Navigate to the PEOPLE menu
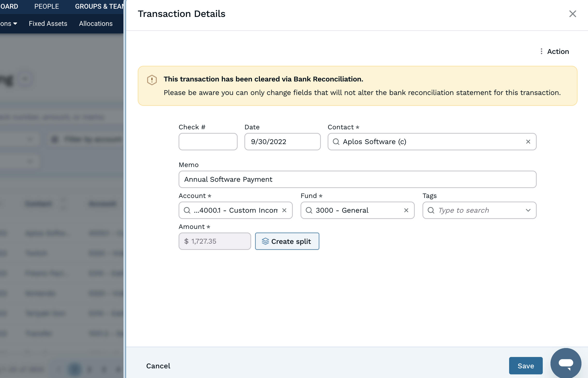 point(46,6)
